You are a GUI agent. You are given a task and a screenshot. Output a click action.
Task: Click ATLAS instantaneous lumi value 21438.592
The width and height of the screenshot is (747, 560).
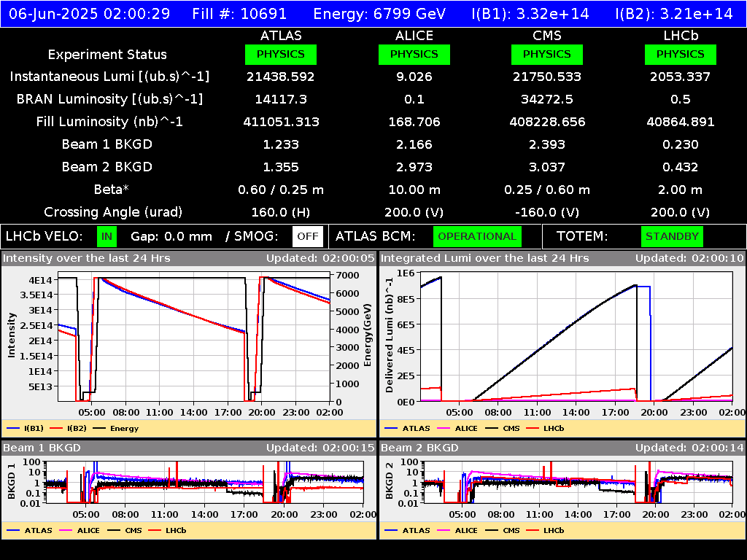tap(281, 77)
